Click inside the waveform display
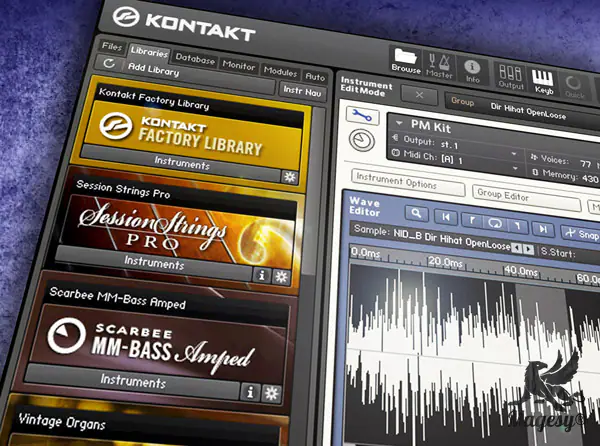The image size is (600, 446). pyautogui.click(x=474, y=356)
